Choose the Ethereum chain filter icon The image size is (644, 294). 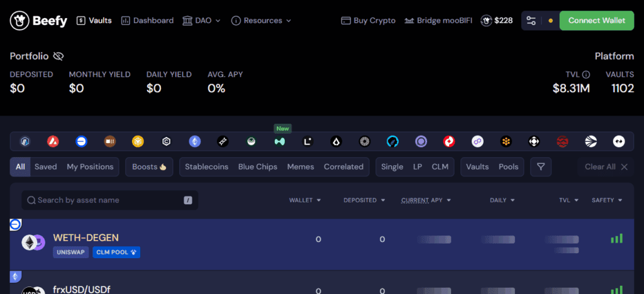tap(195, 142)
